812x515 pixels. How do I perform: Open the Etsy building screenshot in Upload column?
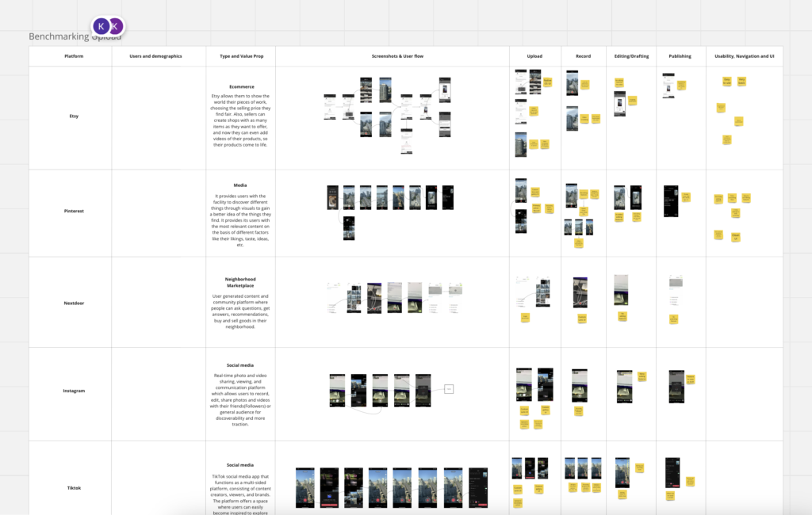pos(520,144)
